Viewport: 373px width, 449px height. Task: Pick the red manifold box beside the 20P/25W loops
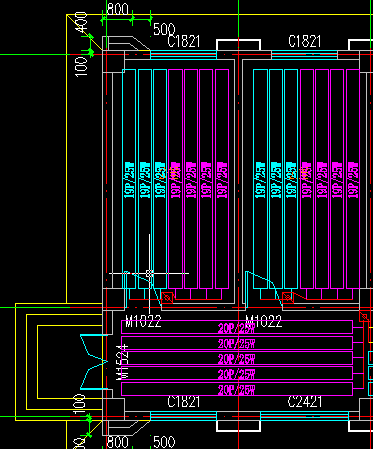364,316
